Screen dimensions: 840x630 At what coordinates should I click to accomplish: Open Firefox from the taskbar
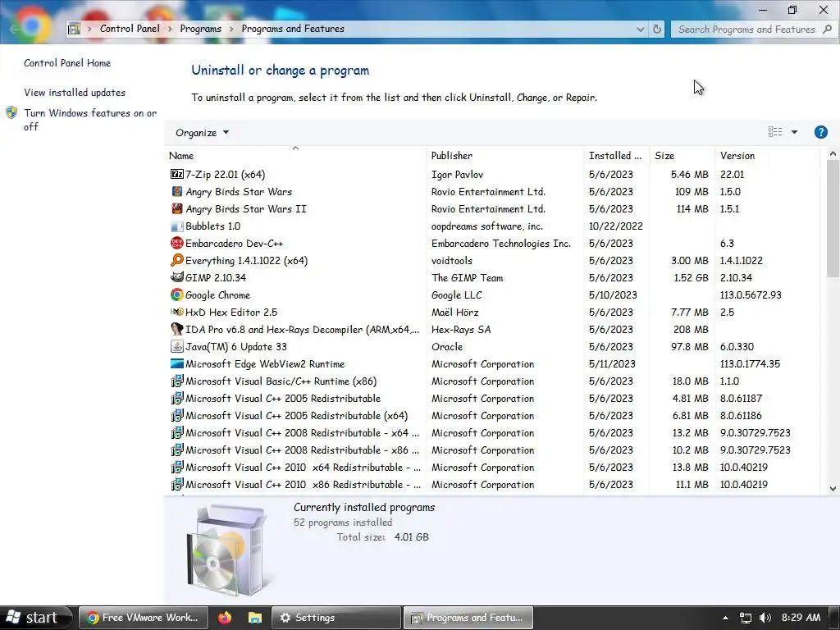pyautogui.click(x=225, y=618)
